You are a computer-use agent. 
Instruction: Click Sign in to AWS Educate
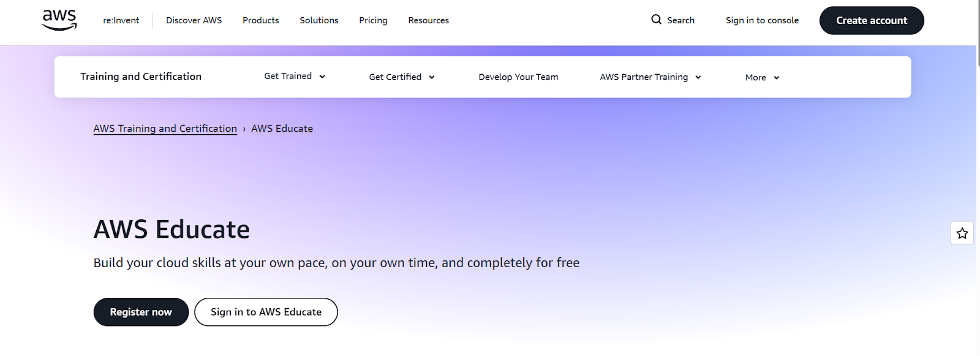tap(266, 312)
